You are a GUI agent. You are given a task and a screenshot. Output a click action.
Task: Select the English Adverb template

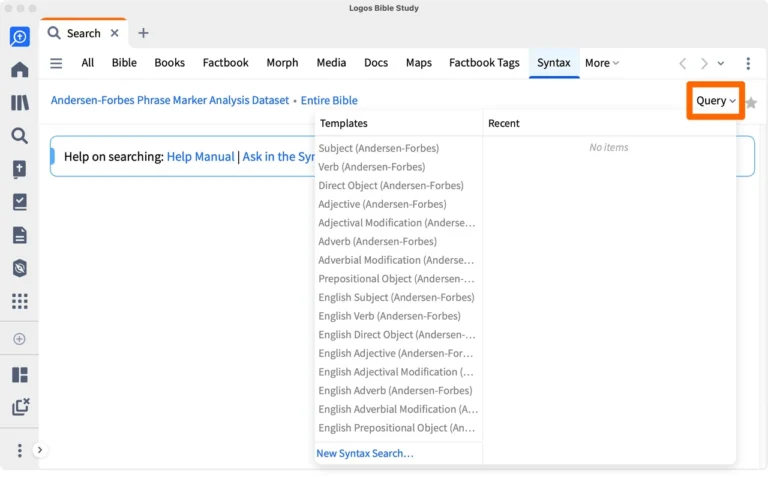[395, 390]
